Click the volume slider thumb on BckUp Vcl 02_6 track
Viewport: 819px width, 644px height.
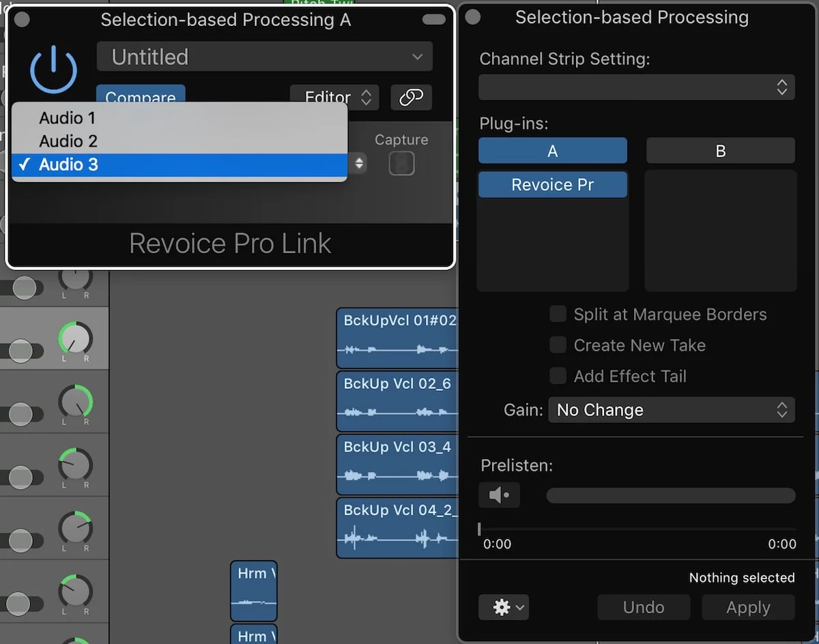21,414
